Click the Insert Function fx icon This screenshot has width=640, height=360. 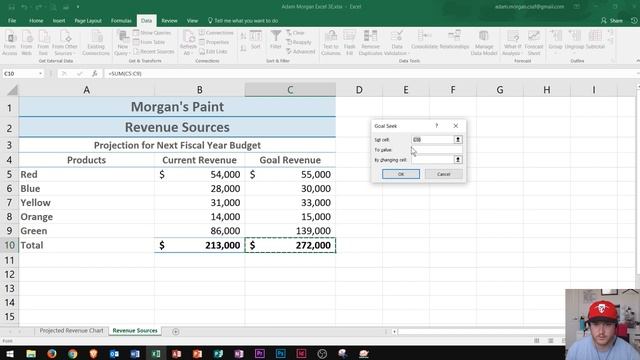click(x=95, y=73)
